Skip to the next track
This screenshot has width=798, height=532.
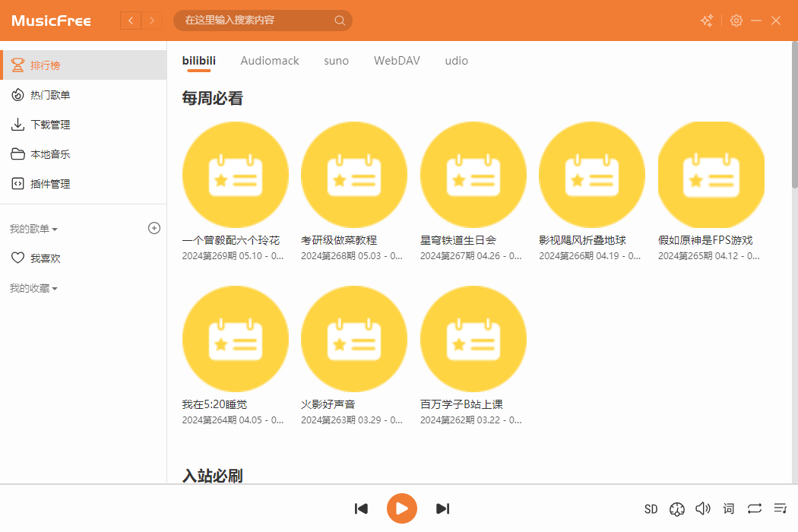pos(443,508)
